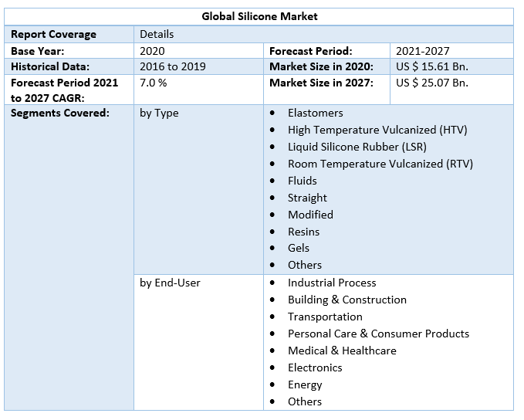Select the US $ 15.61 Bn. cell
The height and width of the screenshot is (420, 524).
[431, 66]
